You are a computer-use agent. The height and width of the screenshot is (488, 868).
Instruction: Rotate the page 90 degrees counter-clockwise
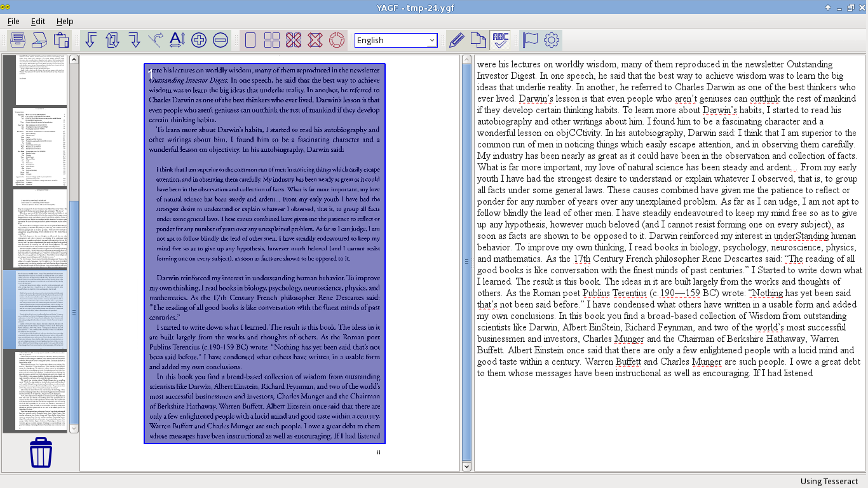click(91, 40)
